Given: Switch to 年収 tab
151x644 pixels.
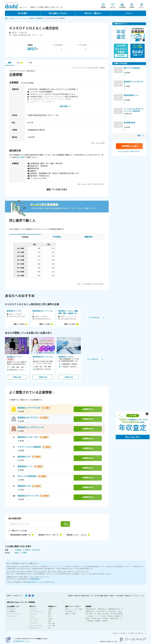Looking at the screenshot, I should (x=30, y=63).
